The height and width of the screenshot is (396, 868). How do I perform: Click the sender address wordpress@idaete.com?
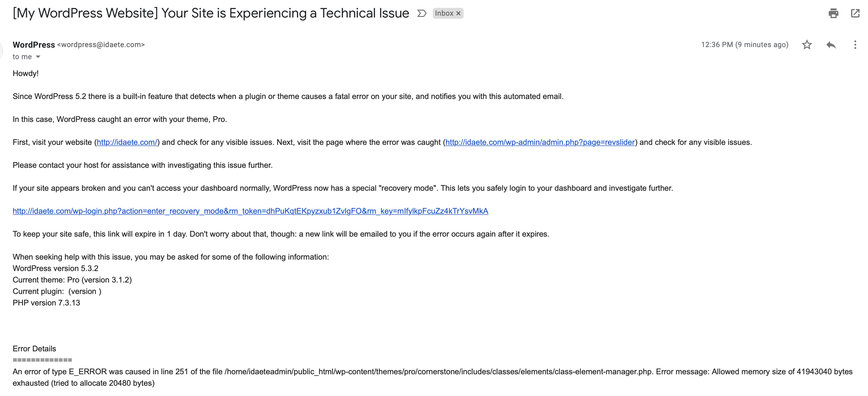[101, 45]
